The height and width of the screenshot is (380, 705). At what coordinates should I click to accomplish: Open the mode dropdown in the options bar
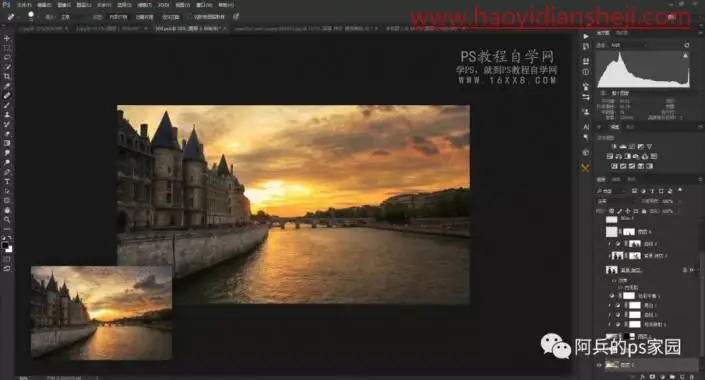[x=74, y=17]
